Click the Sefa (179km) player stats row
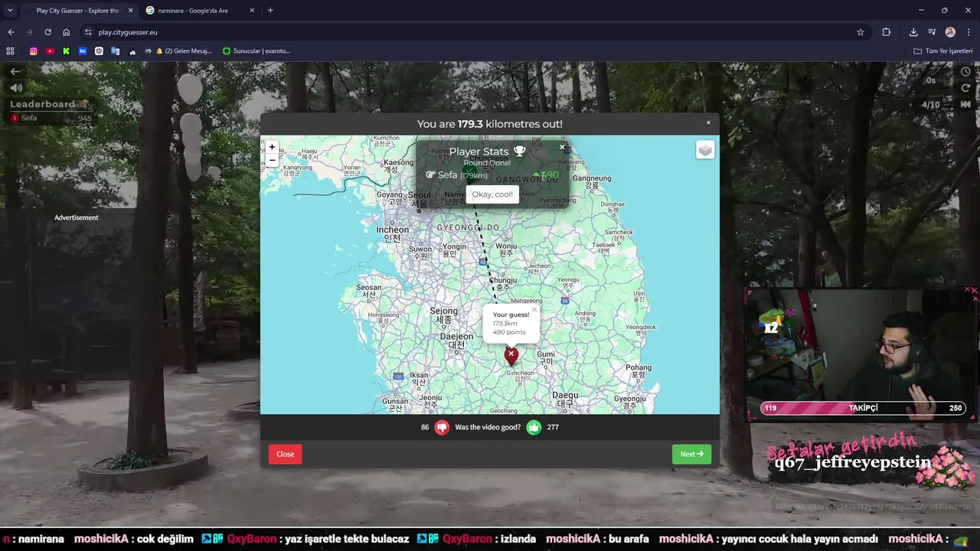The width and height of the screenshot is (980, 551). 492,175
